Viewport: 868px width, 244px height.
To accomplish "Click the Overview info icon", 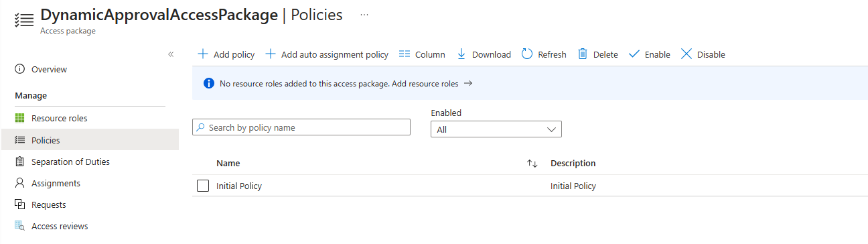I will click(x=19, y=69).
